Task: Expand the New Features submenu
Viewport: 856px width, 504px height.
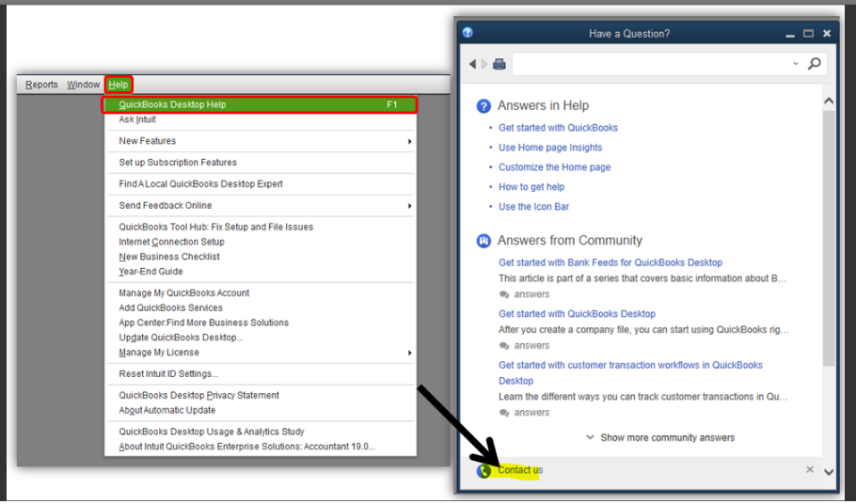Action: click(409, 141)
